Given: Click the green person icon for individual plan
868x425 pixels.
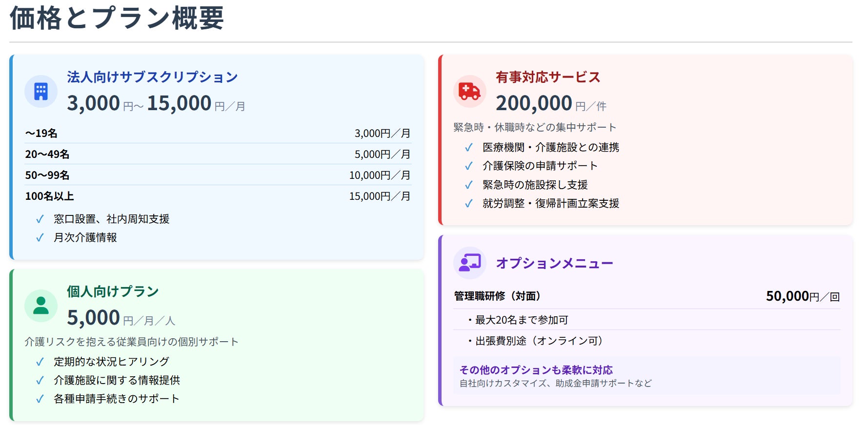Looking at the screenshot, I should (41, 306).
